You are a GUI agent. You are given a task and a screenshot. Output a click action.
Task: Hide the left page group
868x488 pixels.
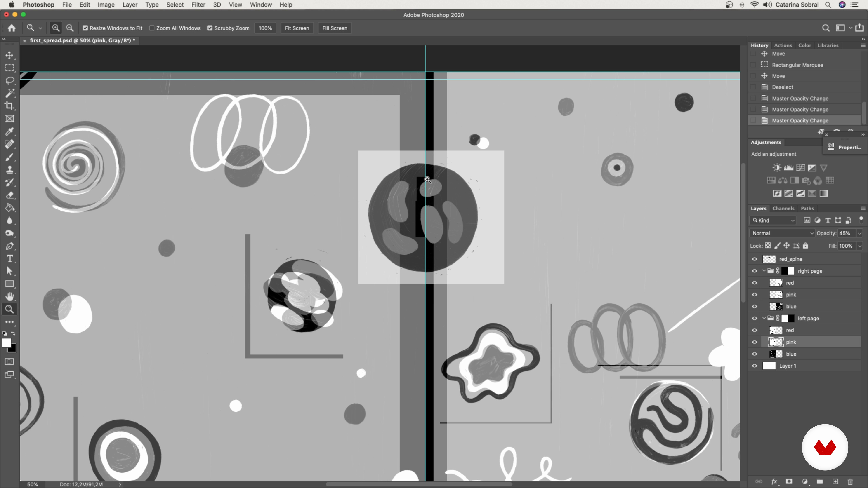[755, 318]
